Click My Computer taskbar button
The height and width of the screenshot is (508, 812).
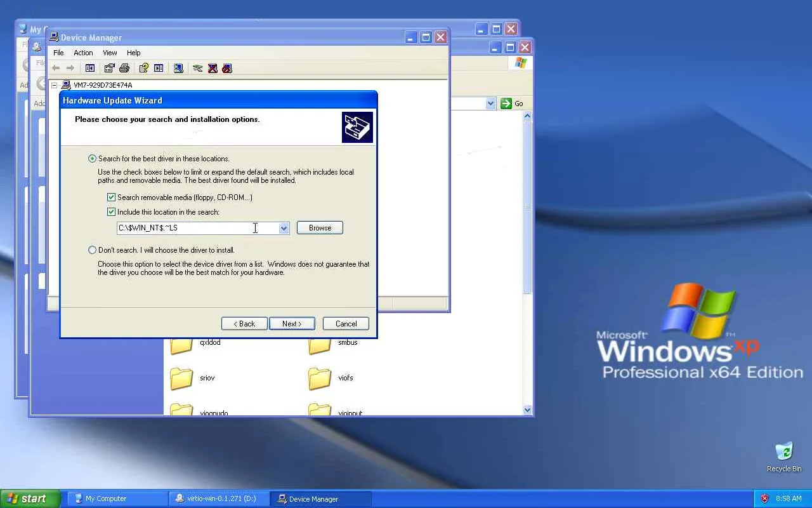[117, 498]
